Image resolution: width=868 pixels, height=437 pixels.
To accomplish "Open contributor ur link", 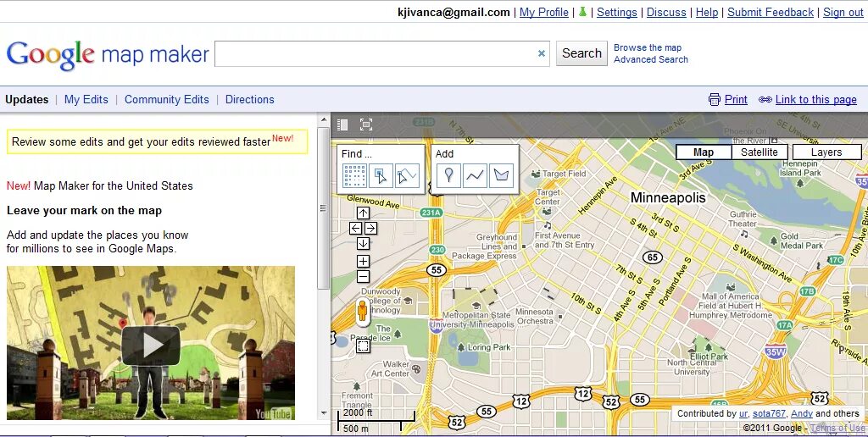I will [743, 413].
